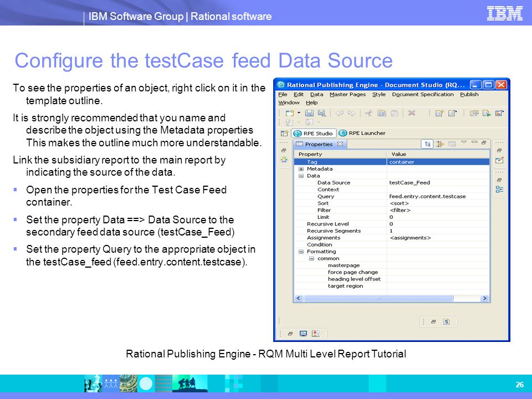Click the new document specification icon

click(x=439, y=113)
